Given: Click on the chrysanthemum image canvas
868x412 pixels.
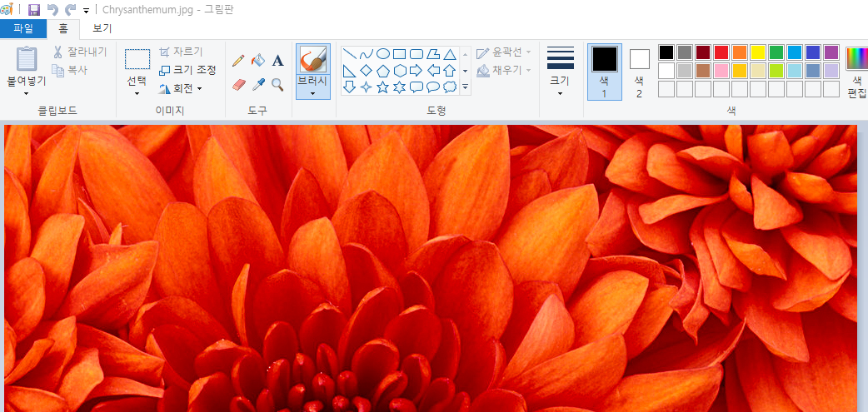Looking at the screenshot, I should 431,268.
